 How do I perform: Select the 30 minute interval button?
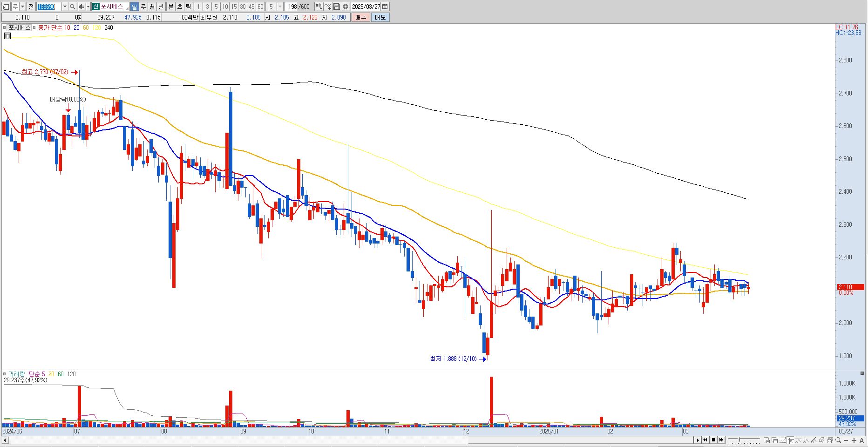tap(243, 7)
